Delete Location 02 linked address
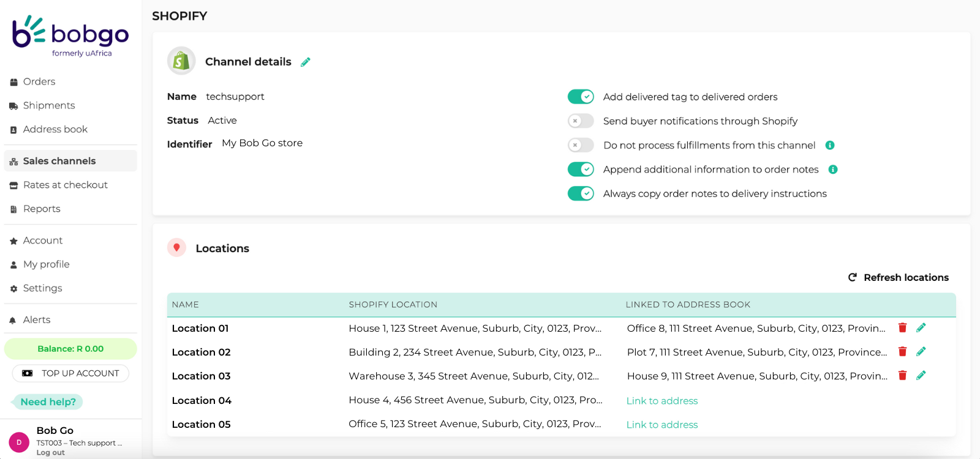The image size is (980, 459). click(x=902, y=351)
